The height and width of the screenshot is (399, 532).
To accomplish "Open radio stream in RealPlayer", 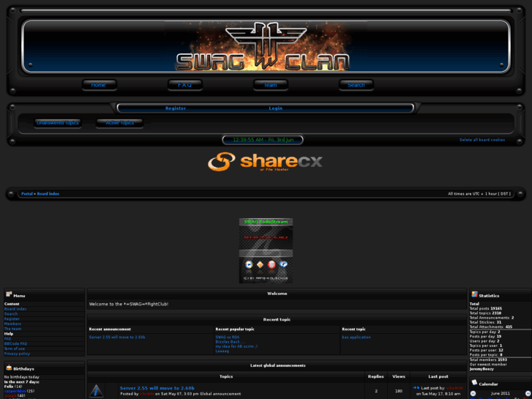I will (x=271, y=264).
